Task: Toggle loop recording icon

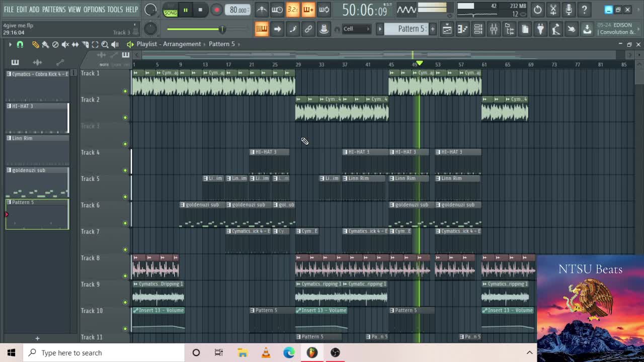Action: (324, 10)
